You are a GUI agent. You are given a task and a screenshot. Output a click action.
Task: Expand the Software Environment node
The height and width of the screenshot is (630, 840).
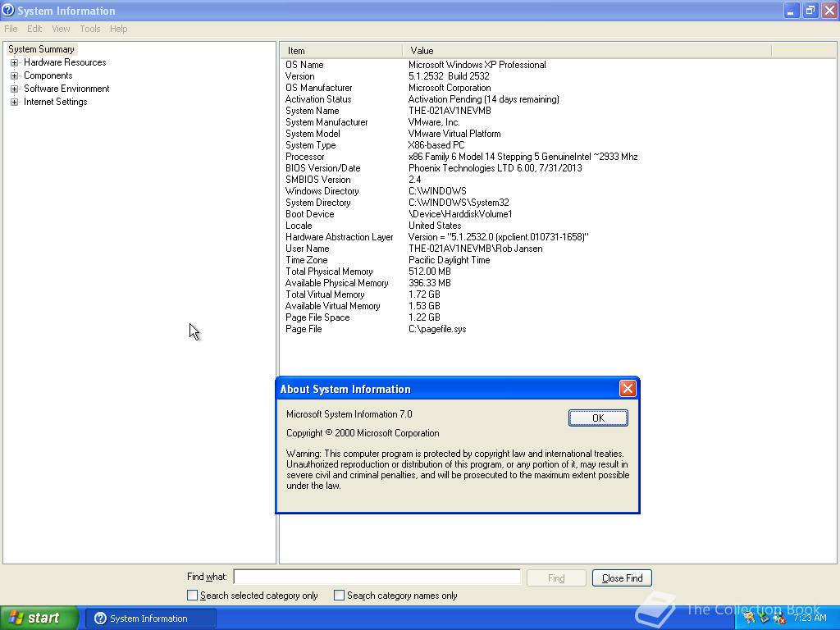15,89
